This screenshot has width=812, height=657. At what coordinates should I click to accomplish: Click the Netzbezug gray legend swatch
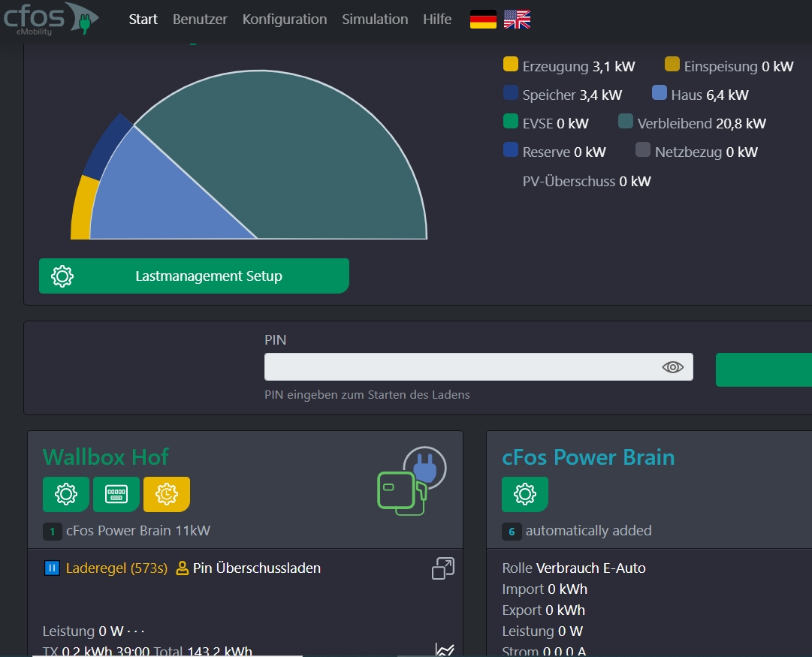(643, 149)
